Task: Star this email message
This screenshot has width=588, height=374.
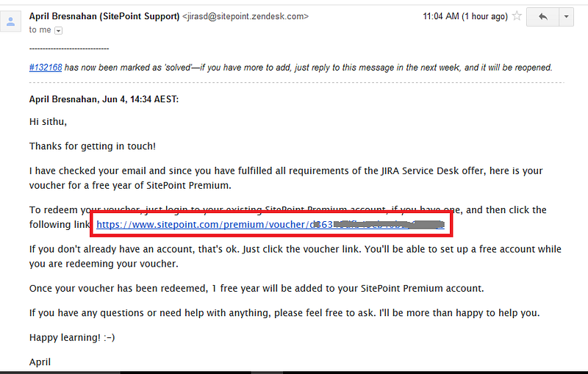Action: (x=517, y=16)
